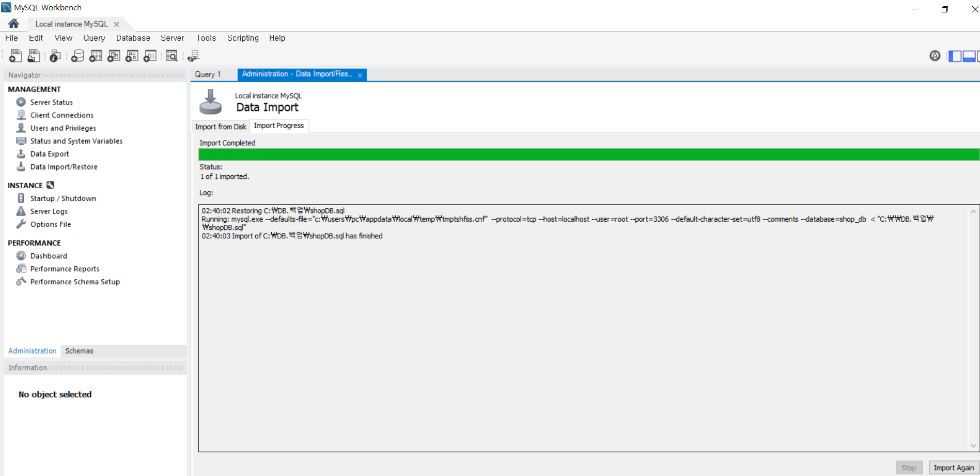The image size is (980, 476).
Task: Click the log scrollbar down arrow
Action: pyautogui.click(x=973, y=446)
